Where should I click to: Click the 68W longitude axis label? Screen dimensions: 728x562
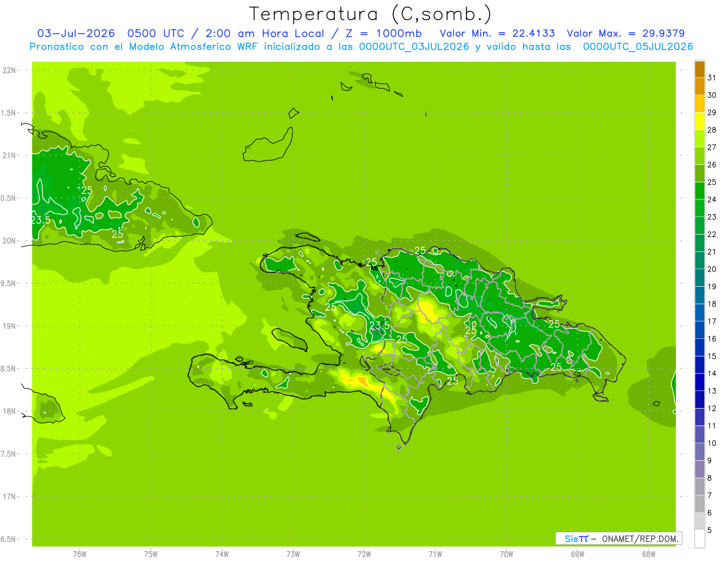pos(649,554)
